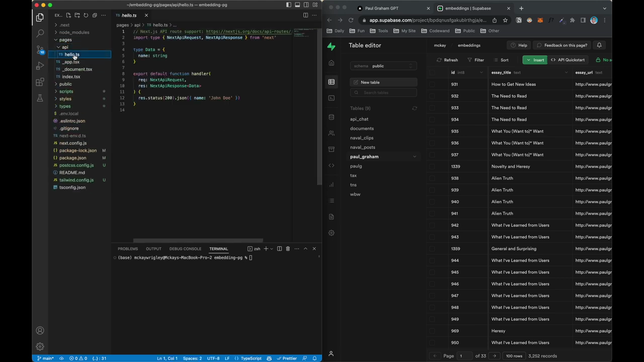Switch to the DEBUG CONSOLE tab
The height and width of the screenshot is (362, 644).
click(185, 248)
